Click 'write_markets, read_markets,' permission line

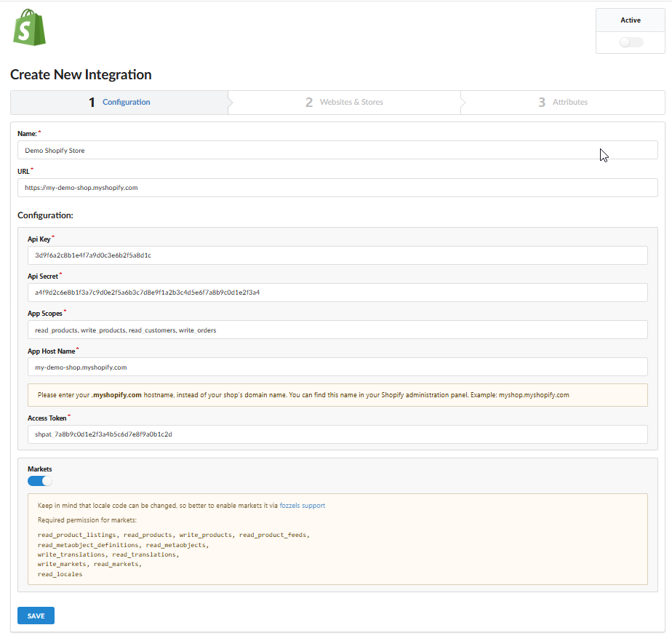(x=89, y=565)
